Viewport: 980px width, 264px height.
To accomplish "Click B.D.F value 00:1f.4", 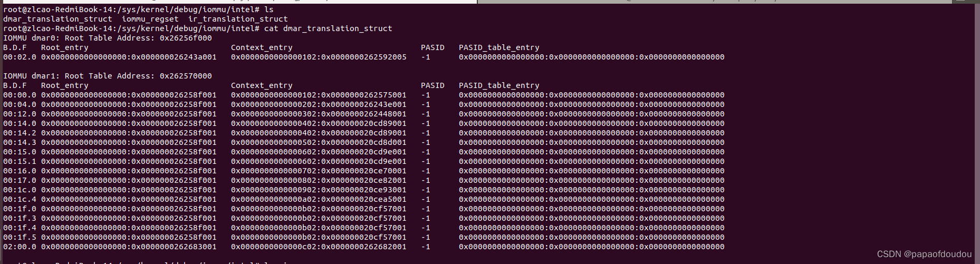I will click(x=20, y=228).
